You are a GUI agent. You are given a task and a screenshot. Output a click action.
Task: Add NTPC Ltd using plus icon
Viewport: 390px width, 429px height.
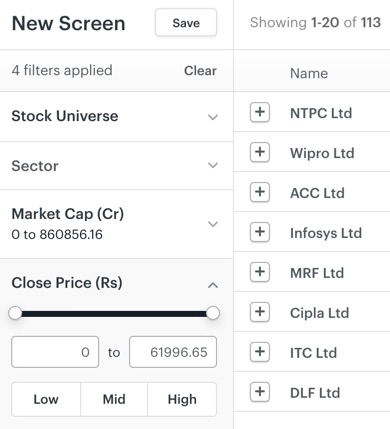pyautogui.click(x=260, y=112)
